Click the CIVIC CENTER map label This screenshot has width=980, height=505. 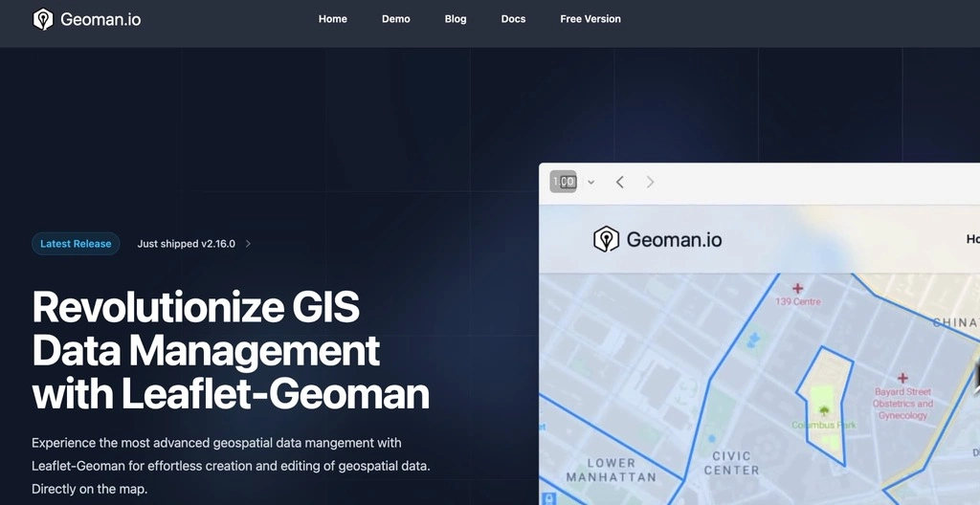pos(731,463)
